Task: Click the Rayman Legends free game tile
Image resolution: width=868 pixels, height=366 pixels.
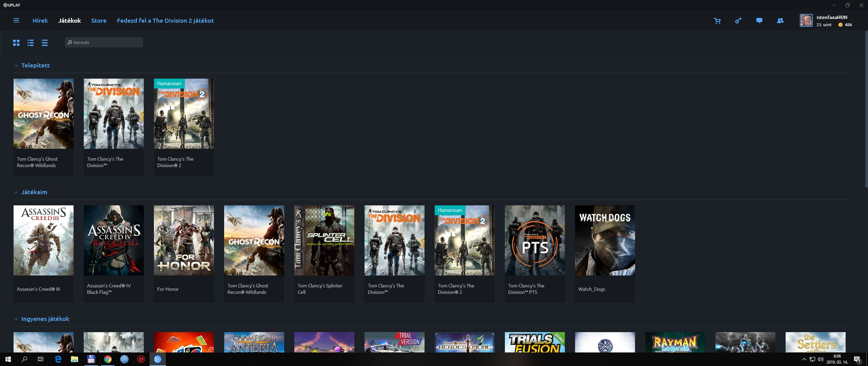Action: [675, 342]
